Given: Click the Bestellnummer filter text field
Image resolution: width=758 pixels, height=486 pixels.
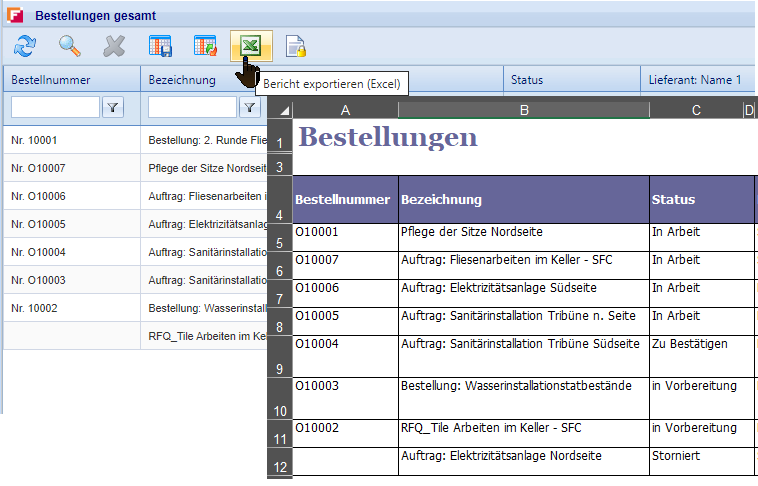Looking at the screenshot, I should (55, 107).
